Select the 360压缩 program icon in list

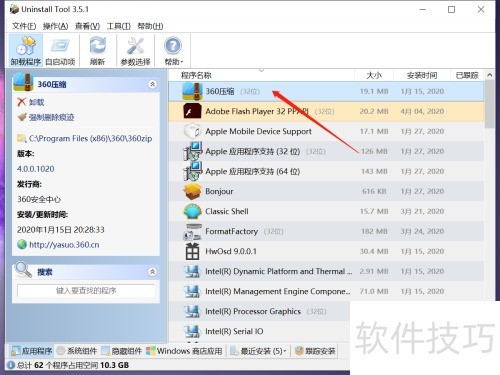click(192, 91)
